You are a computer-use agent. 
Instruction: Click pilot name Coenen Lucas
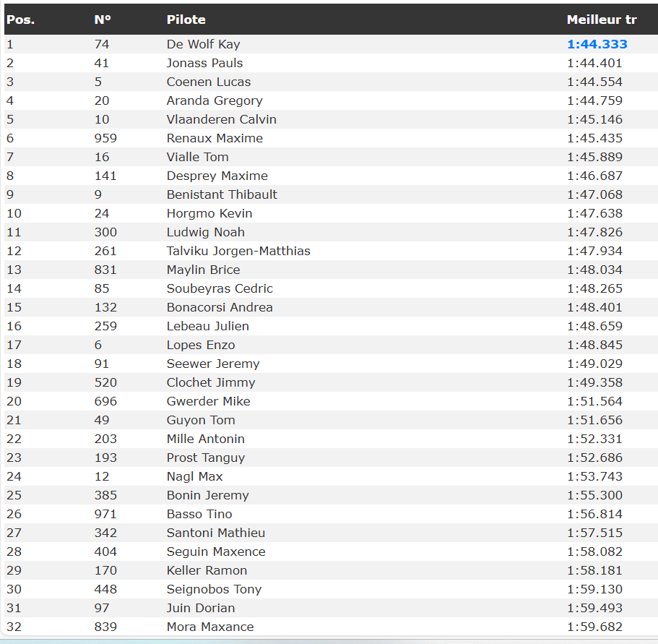tap(208, 82)
